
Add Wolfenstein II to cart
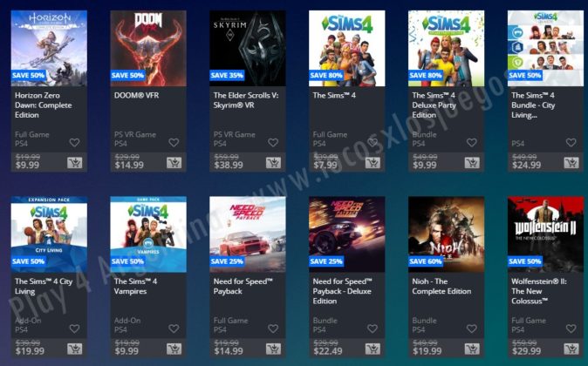coord(571,349)
